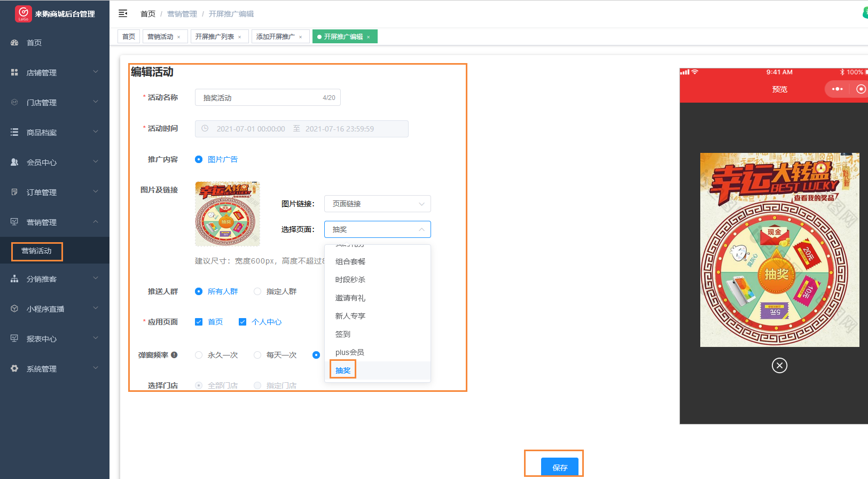This screenshot has height=479, width=868.
Task: Select the 指定人群 radio button
Action: (258, 291)
